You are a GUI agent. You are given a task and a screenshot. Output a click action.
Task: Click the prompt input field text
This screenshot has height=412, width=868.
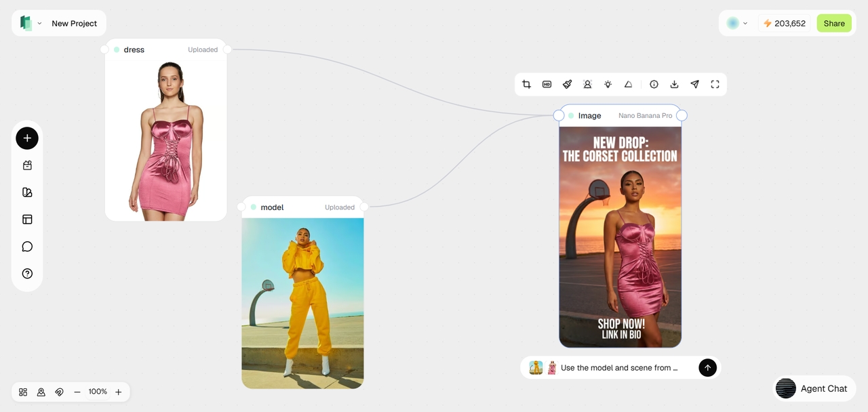click(x=619, y=368)
